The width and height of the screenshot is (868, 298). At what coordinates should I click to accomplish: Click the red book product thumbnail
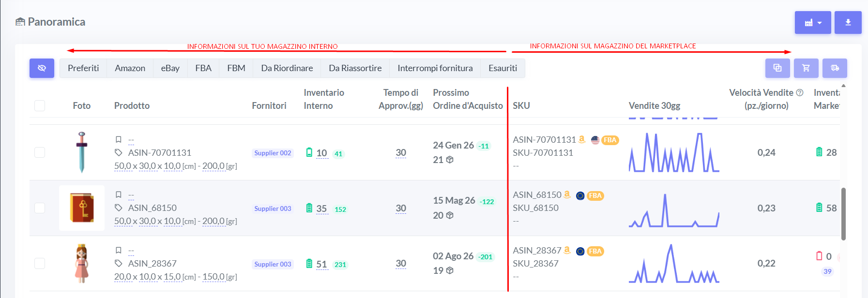pos(82,208)
